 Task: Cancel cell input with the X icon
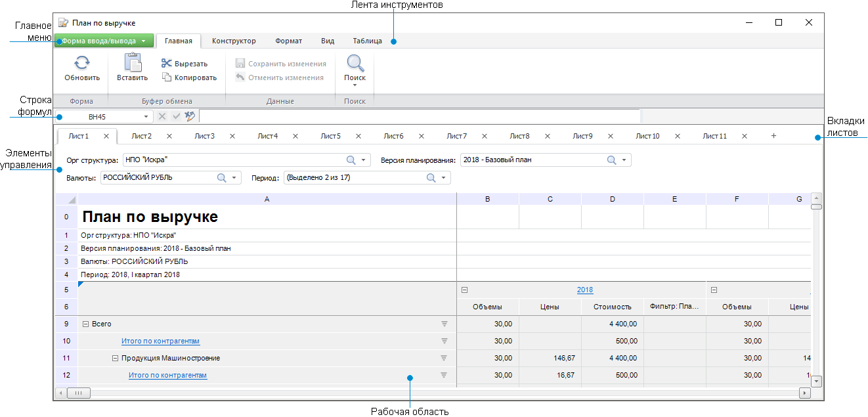click(162, 116)
